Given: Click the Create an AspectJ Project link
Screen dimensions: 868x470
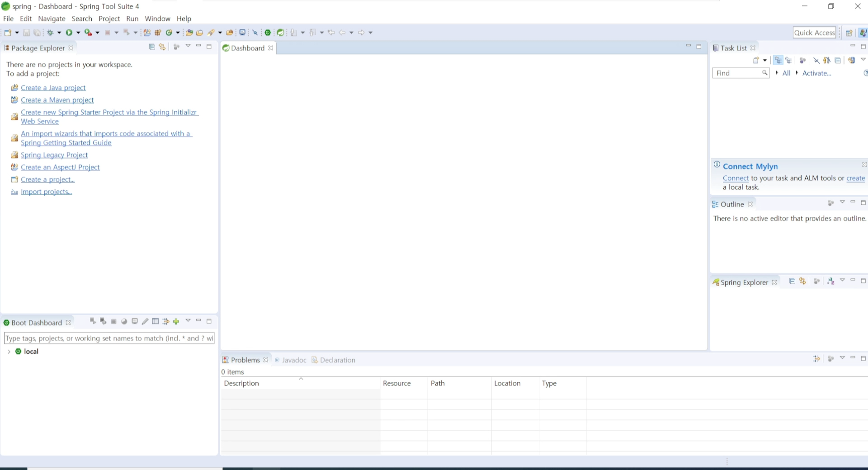Looking at the screenshot, I should (60, 167).
